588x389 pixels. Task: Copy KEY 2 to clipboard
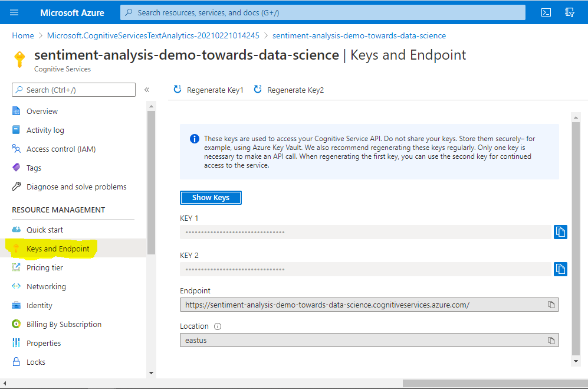(560, 269)
